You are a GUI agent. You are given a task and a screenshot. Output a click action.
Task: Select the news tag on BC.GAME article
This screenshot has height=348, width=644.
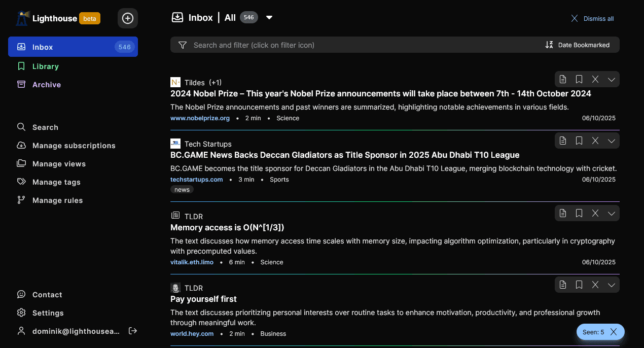tap(182, 190)
